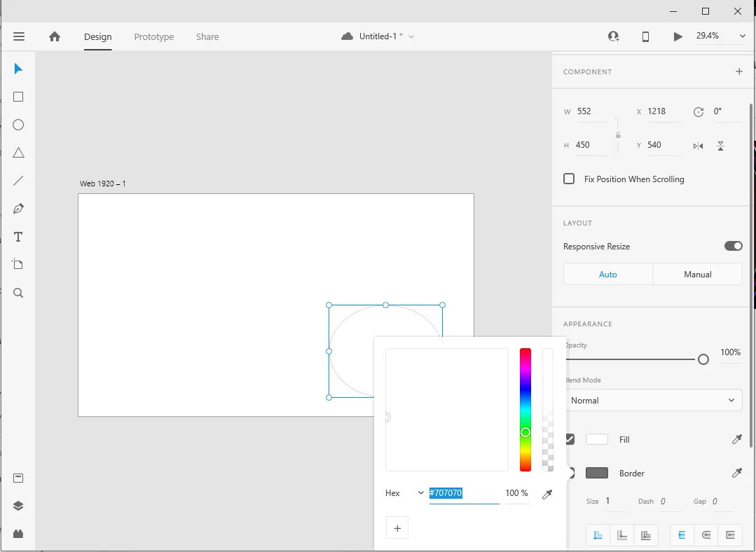756x552 pixels.
Task: Set outer stroke alignment
Action: pyautogui.click(x=622, y=535)
